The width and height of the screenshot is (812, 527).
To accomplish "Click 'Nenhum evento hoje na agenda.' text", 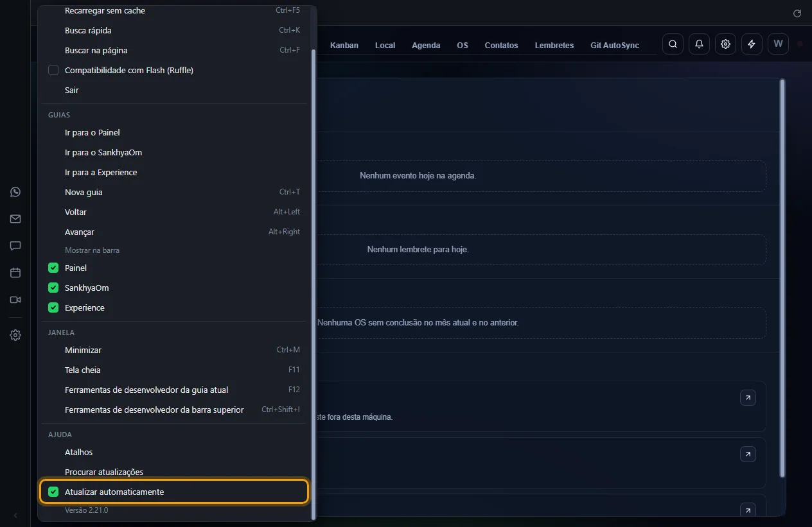I will pyautogui.click(x=418, y=175).
